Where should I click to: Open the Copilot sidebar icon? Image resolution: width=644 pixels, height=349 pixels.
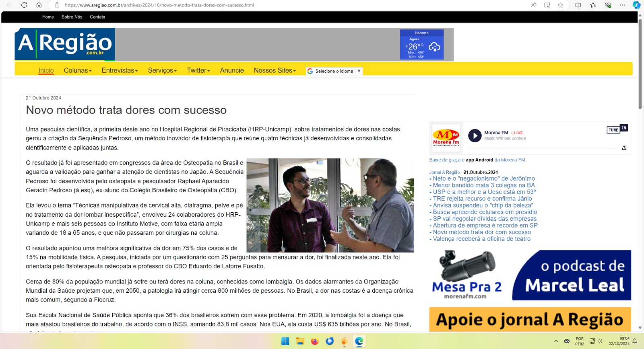pos(636,5)
